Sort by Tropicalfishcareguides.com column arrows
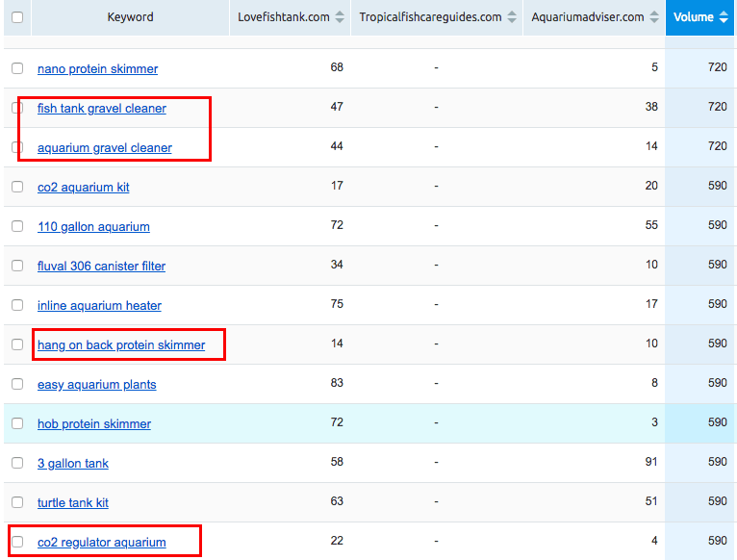 [x=512, y=17]
